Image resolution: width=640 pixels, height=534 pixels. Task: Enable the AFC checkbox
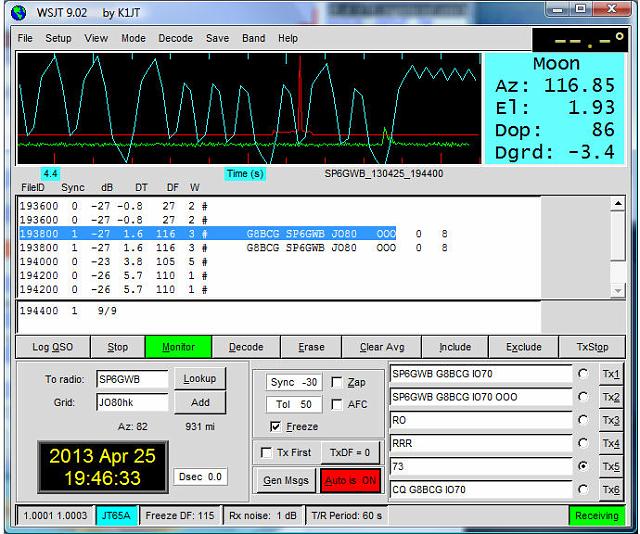tap(337, 405)
